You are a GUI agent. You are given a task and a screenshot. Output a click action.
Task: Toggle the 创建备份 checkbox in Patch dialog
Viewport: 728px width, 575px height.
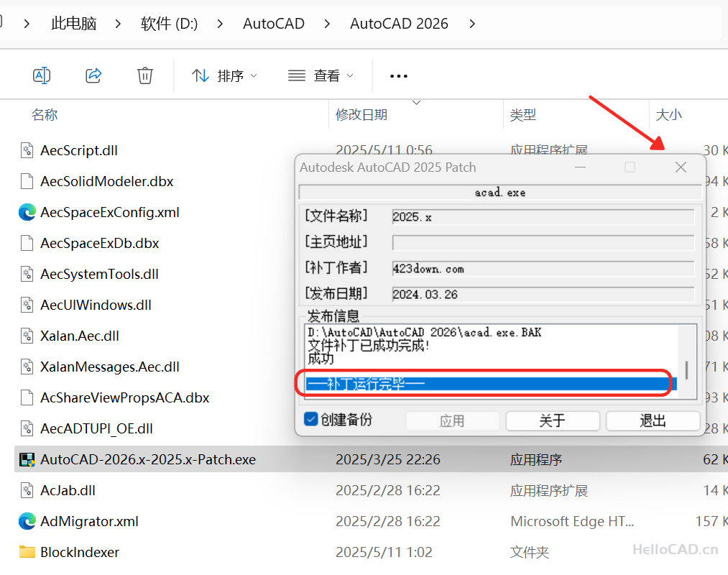[x=310, y=419]
